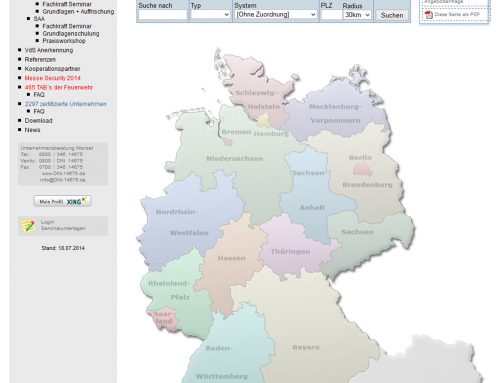Click the Login Seminarunterlagen notepad icon
Viewport: 500px width, 383px height.
[x=28, y=225]
